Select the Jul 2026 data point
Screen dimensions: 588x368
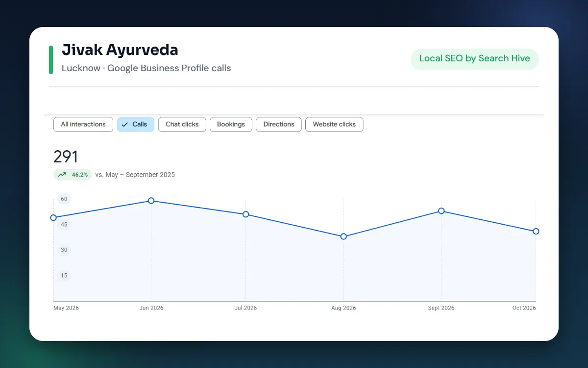[246, 214]
